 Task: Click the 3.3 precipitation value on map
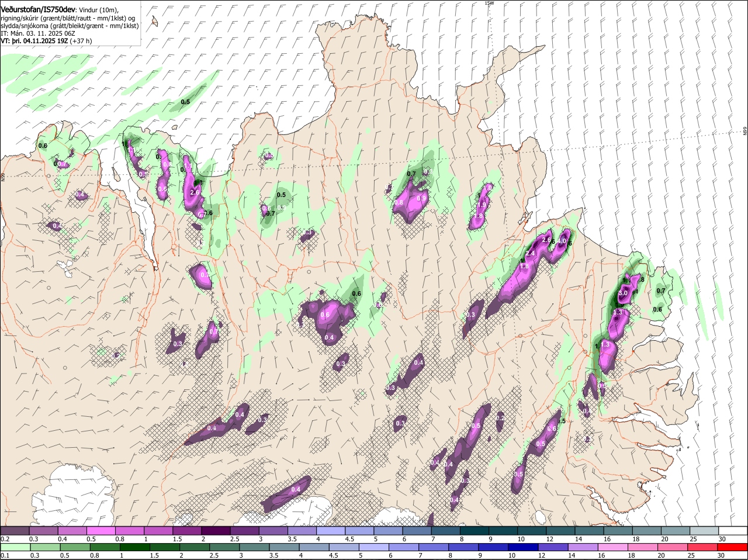coord(618,313)
